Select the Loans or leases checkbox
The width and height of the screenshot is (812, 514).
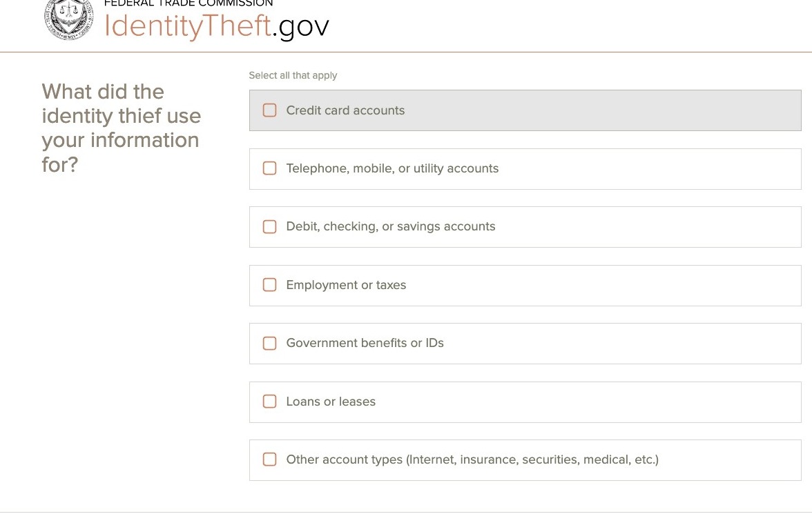tap(270, 402)
